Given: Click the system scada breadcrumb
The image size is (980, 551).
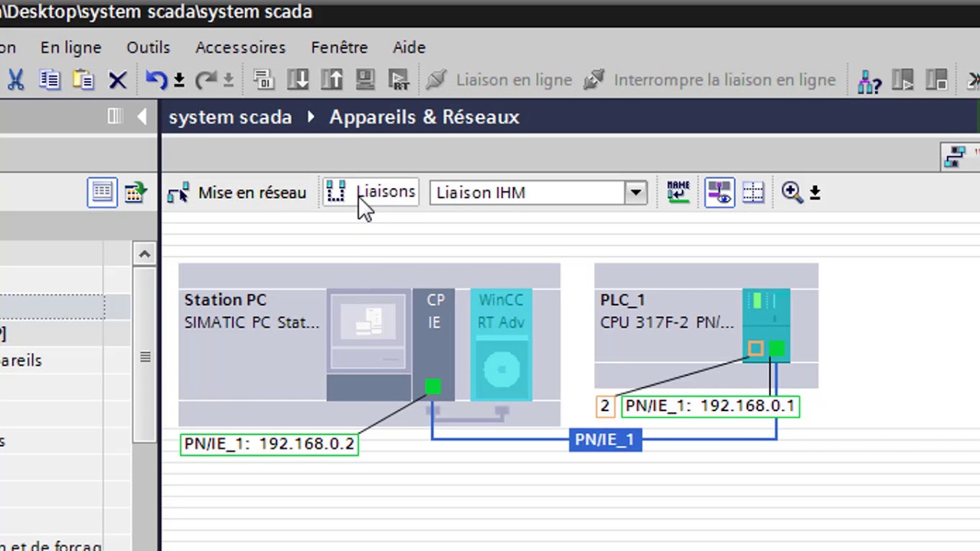Looking at the screenshot, I should (230, 117).
